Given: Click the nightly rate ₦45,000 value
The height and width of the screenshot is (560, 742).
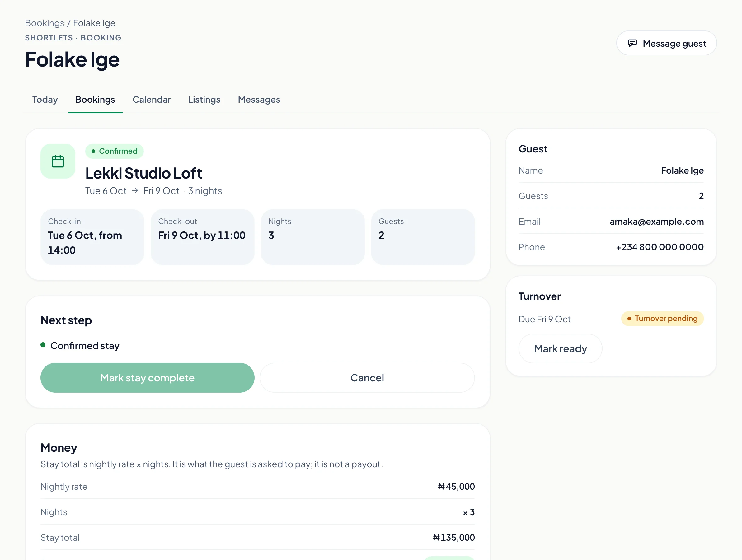Looking at the screenshot, I should click(x=456, y=487).
